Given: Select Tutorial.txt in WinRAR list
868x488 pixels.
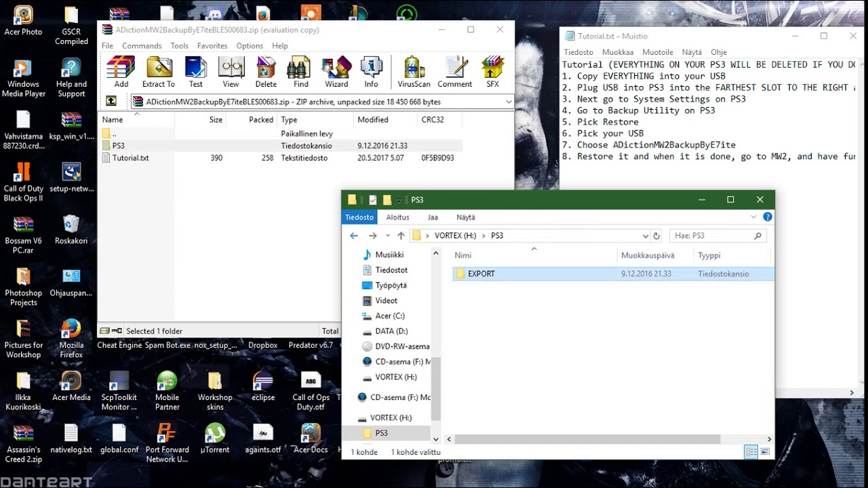Looking at the screenshot, I should point(281,158).
